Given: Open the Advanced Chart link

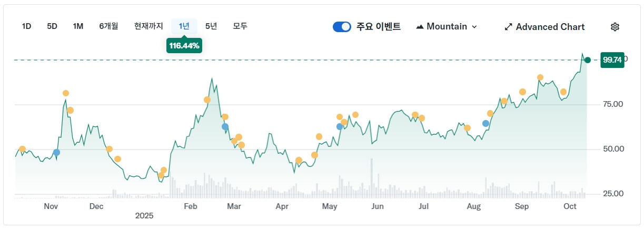Looking at the screenshot, I should click(x=550, y=27).
